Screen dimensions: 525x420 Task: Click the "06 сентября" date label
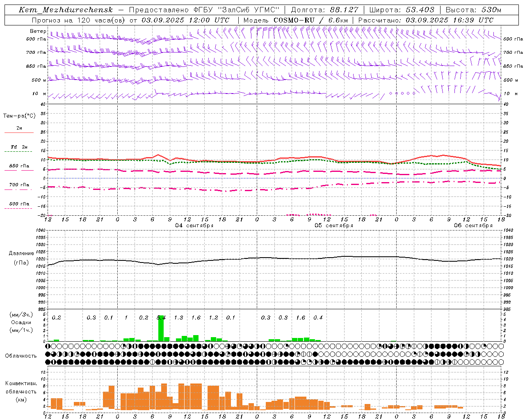[x=473, y=226]
